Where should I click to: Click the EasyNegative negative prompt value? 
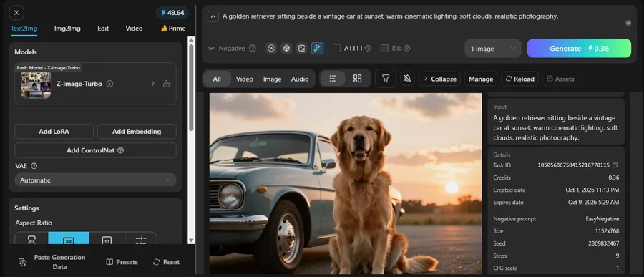point(602,218)
